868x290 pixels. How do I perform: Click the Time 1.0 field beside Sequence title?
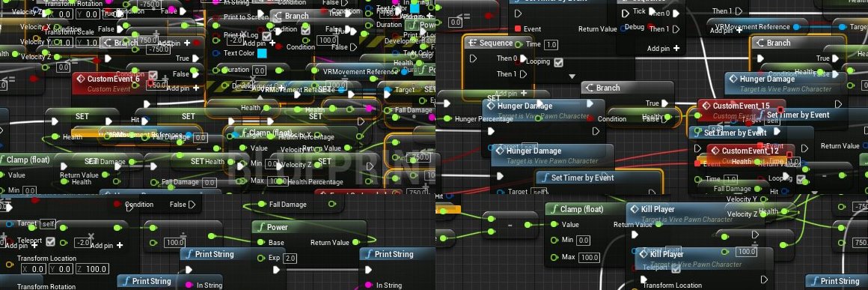pos(551,45)
